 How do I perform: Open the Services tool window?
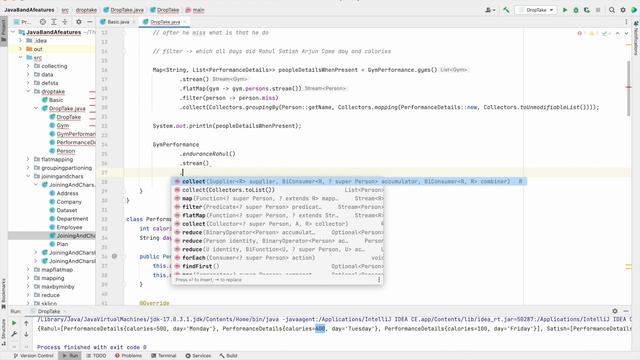click(198, 356)
